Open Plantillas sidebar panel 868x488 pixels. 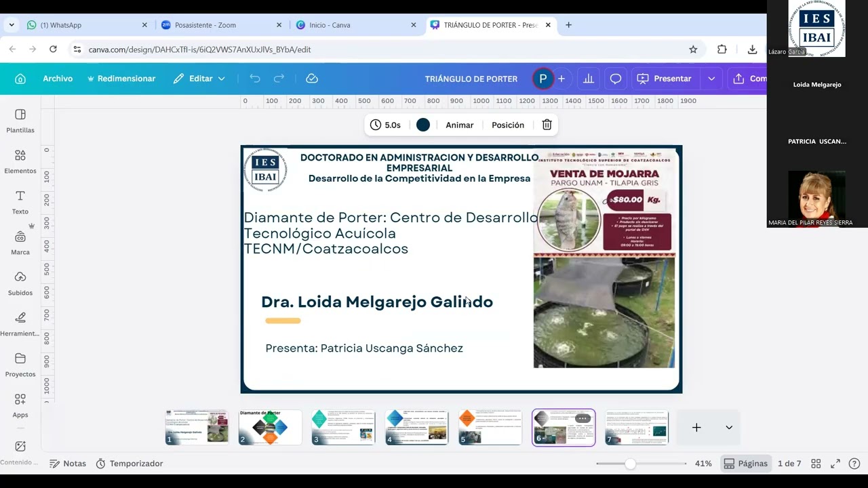point(20,121)
